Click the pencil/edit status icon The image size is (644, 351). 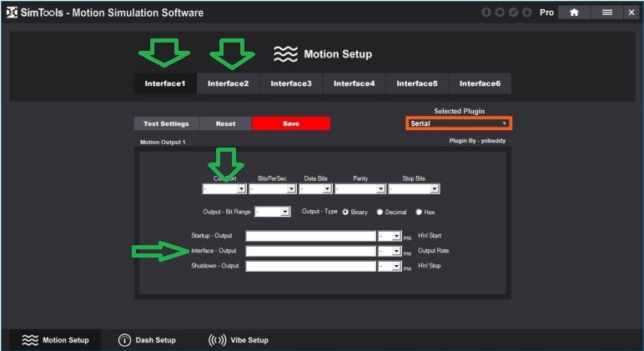coord(513,13)
